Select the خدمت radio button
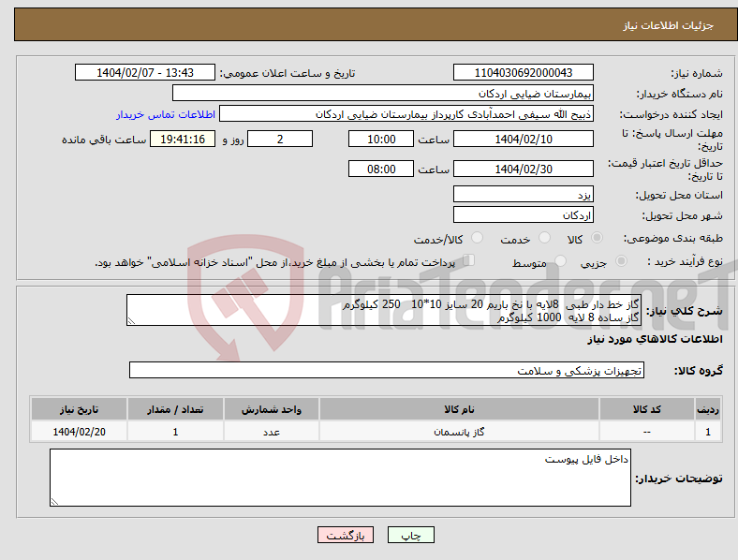This screenshot has width=738, height=560. coord(544,238)
